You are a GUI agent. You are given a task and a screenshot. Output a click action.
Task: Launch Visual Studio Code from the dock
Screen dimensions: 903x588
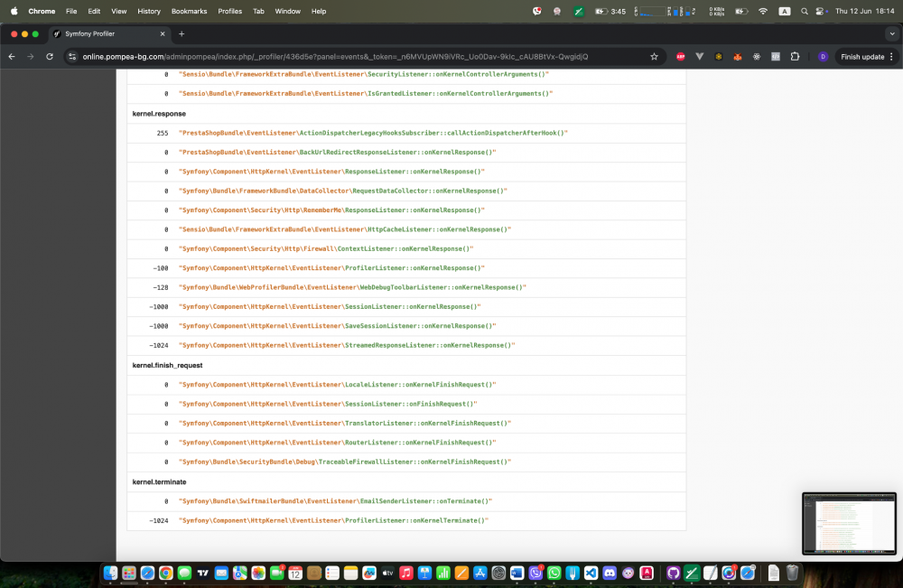[x=590, y=573]
